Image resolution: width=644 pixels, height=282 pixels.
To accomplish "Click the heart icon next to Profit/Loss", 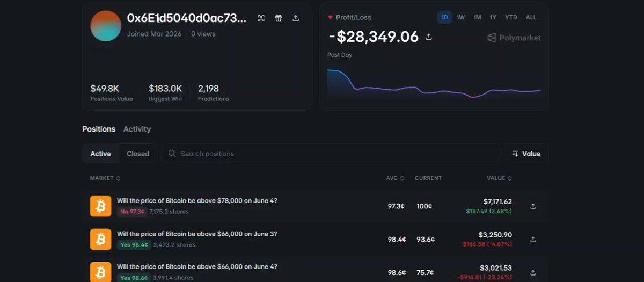I will pyautogui.click(x=330, y=18).
